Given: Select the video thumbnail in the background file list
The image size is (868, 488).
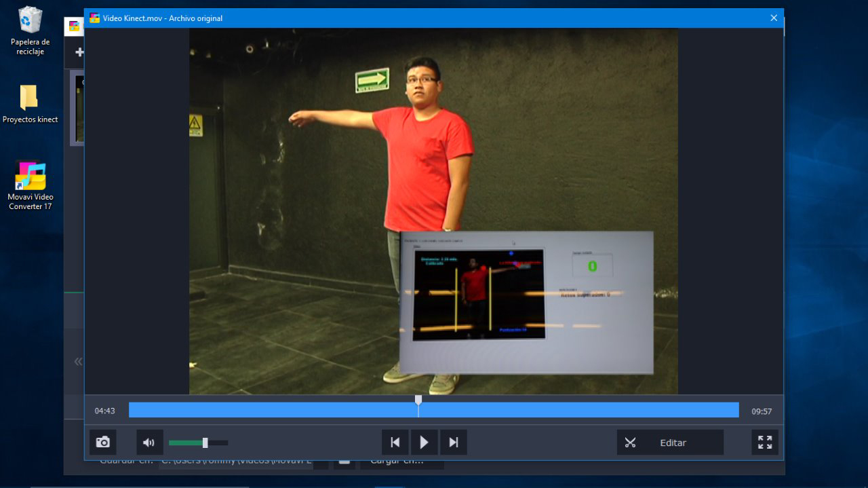Looking at the screenshot, I should [x=77, y=109].
